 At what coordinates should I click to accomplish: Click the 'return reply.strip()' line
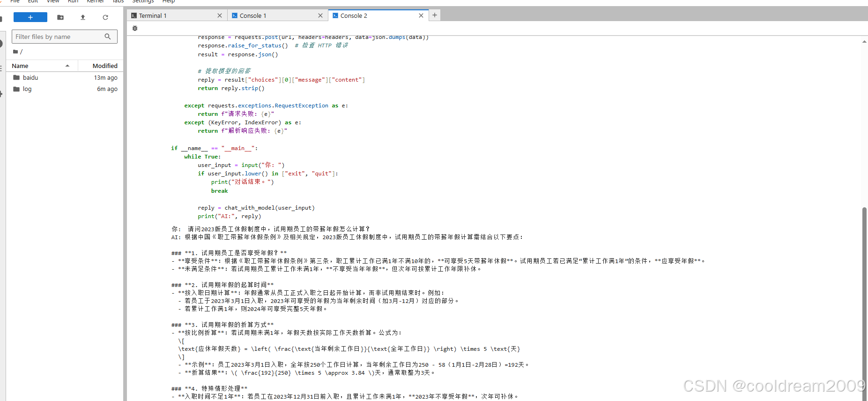pyautogui.click(x=231, y=88)
